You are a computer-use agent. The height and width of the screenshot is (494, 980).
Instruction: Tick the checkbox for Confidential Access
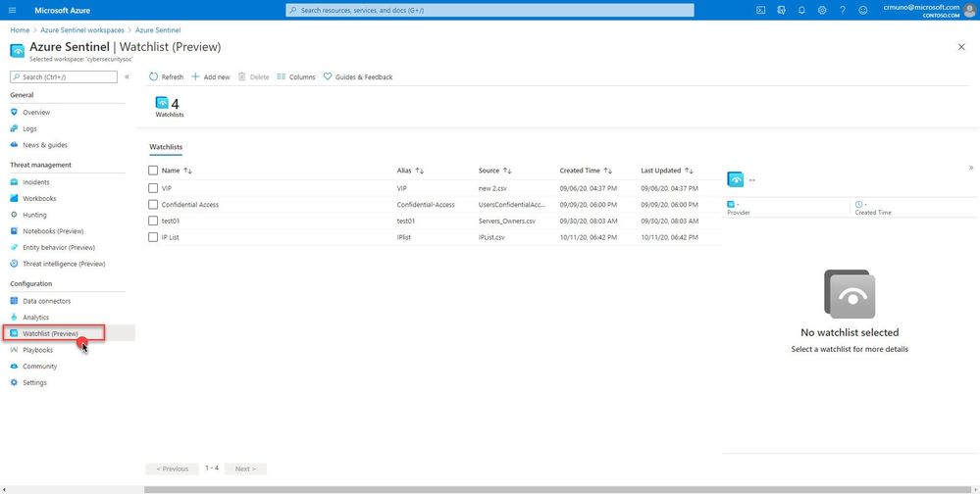click(x=153, y=204)
